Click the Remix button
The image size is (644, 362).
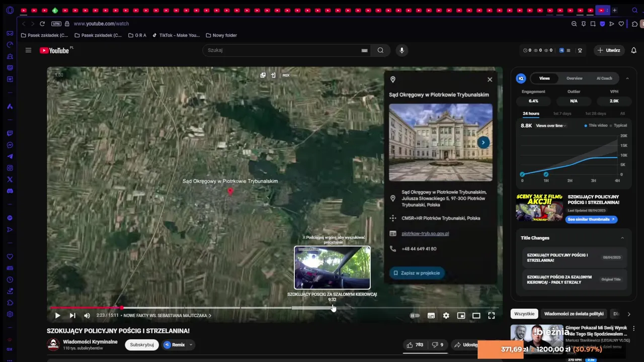pyautogui.click(x=175, y=345)
